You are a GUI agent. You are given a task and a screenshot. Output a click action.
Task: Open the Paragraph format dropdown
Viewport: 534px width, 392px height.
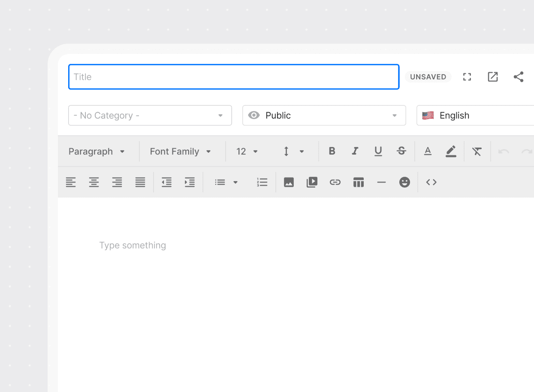coord(97,151)
